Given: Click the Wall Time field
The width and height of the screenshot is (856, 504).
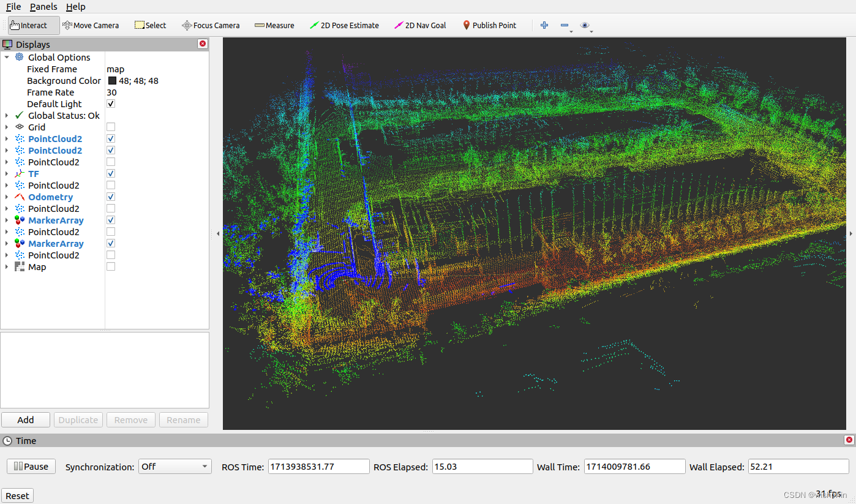Looking at the screenshot, I should [634, 466].
